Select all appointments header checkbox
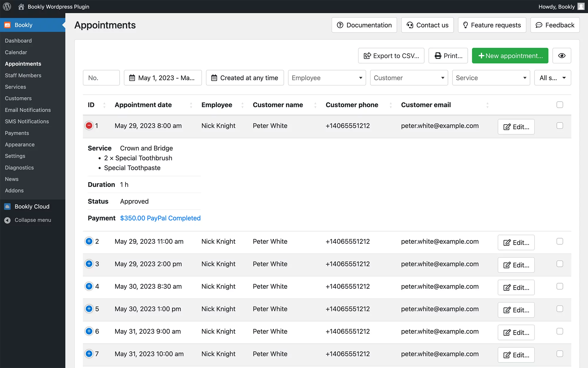The image size is (588, 368). (560, 105)
